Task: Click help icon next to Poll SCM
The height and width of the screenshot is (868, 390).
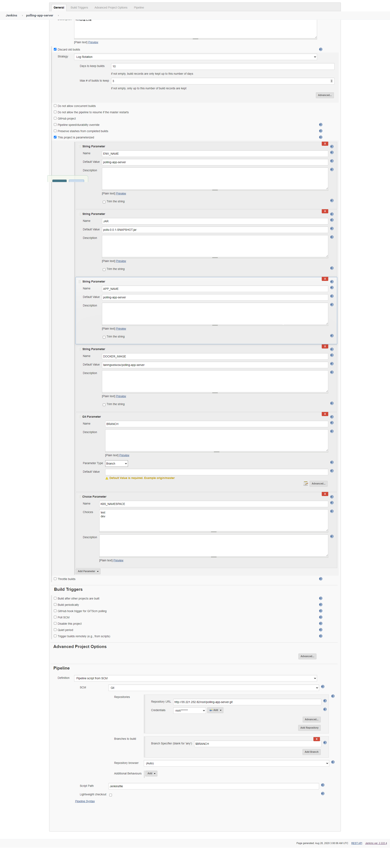Action: (x=321, y=617)
